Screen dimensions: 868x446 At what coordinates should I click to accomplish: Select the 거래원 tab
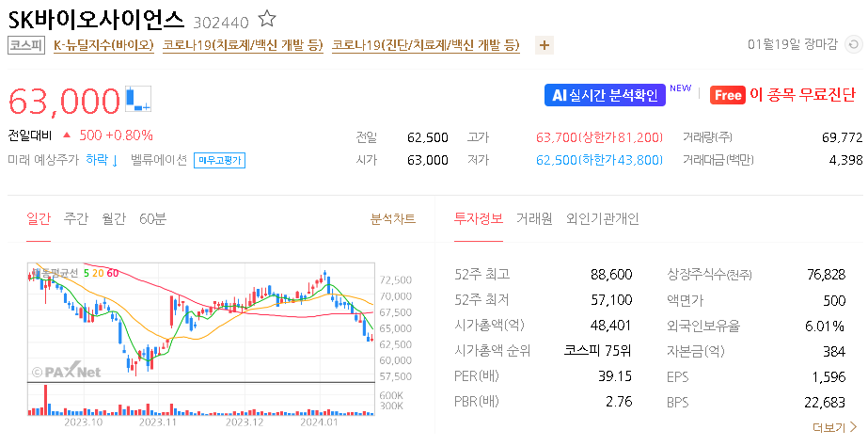(x=534, y=219)
